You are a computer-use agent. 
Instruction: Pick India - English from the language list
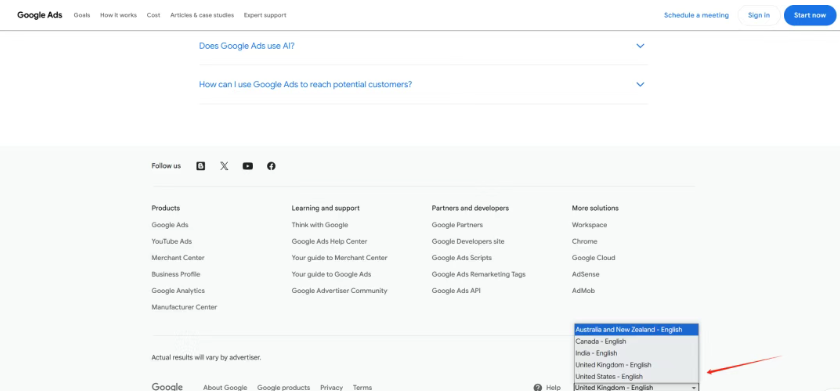click(x=636, y=353)
